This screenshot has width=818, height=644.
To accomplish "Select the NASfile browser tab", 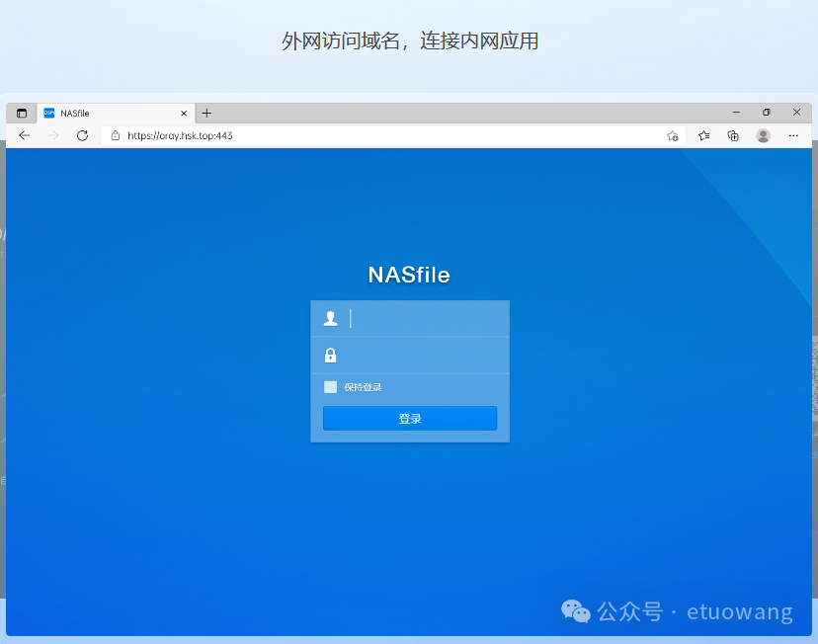I will click(x=116, y=114).
